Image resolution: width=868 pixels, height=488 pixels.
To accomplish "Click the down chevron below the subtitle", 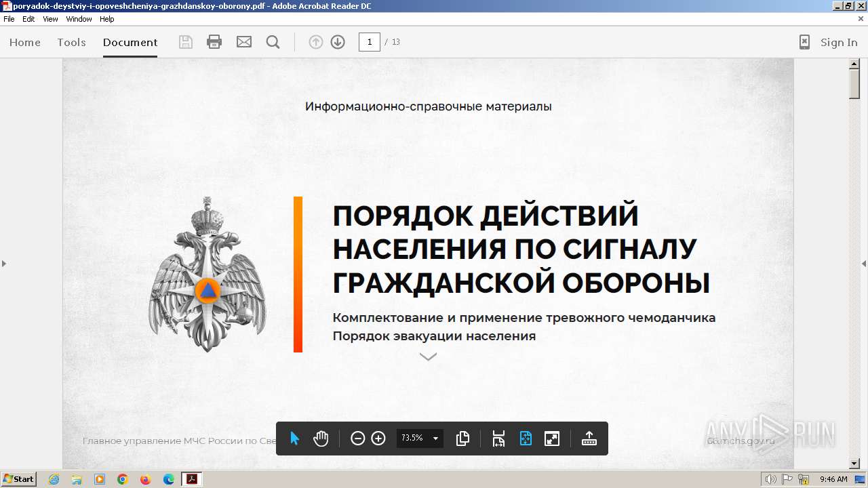I will 428,357.
